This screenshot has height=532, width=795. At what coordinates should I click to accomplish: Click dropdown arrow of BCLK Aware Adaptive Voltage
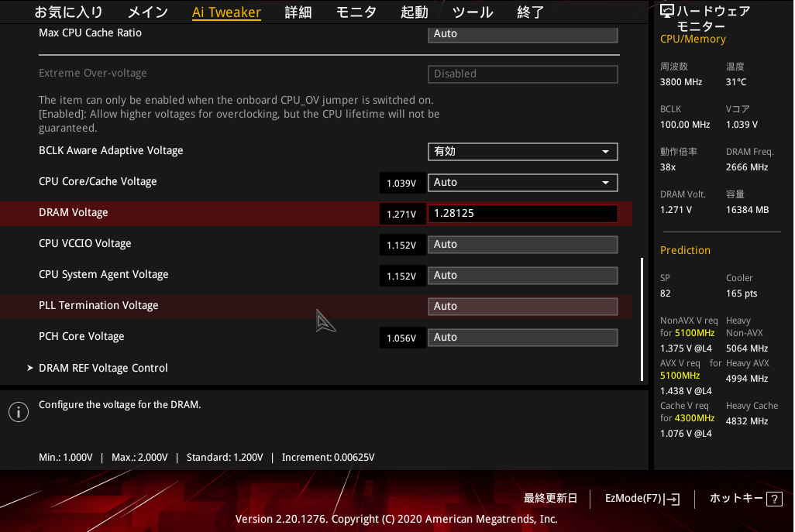click(x=605, y=152)
